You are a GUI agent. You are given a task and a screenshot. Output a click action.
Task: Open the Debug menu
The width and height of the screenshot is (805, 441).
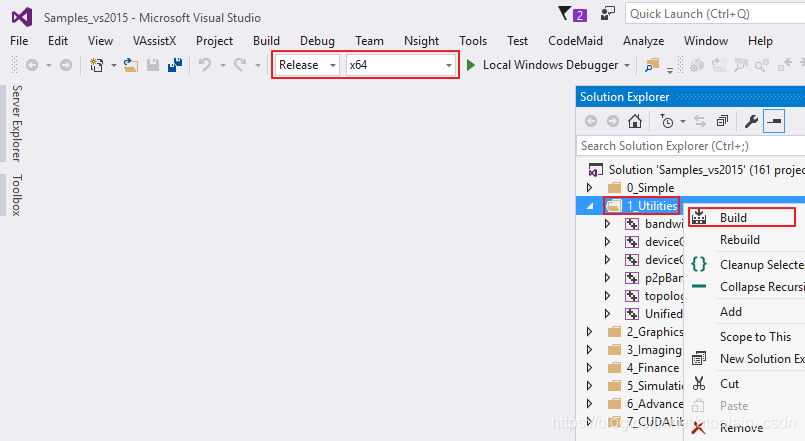[x=317, y=41]
